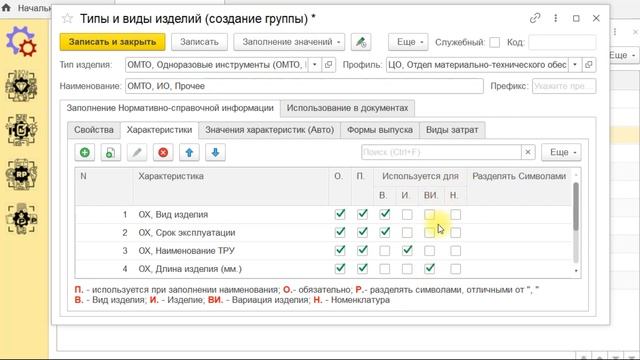This screenshot has height=360, width=640.
Task: Click the Характеристика column header
Action: click(231, 186)
